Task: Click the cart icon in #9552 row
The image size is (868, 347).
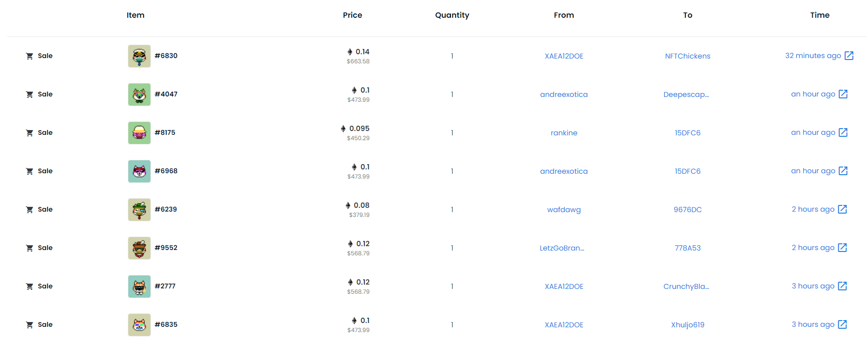Action: click(29, 248)
